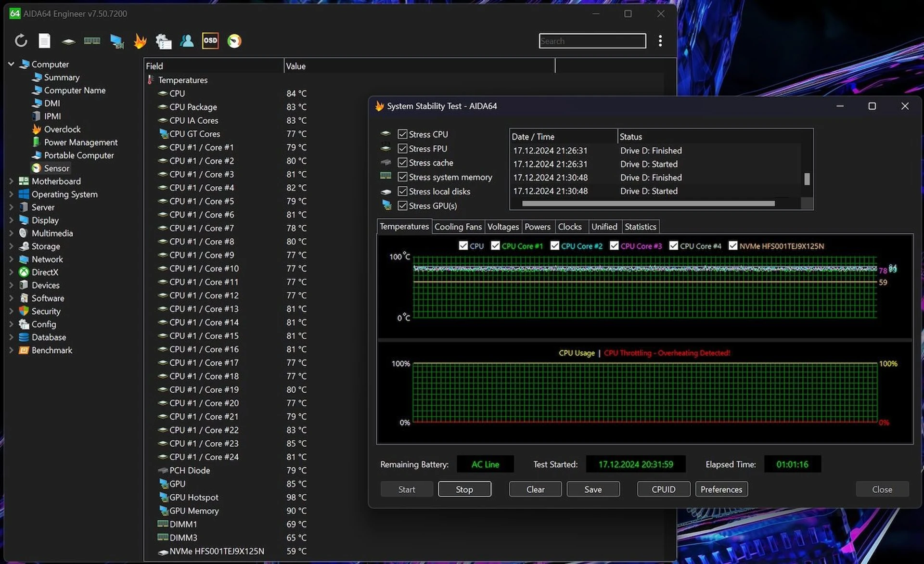Screen dimensions: 924x564
Task: Expand the Display node
Action: 11,220
